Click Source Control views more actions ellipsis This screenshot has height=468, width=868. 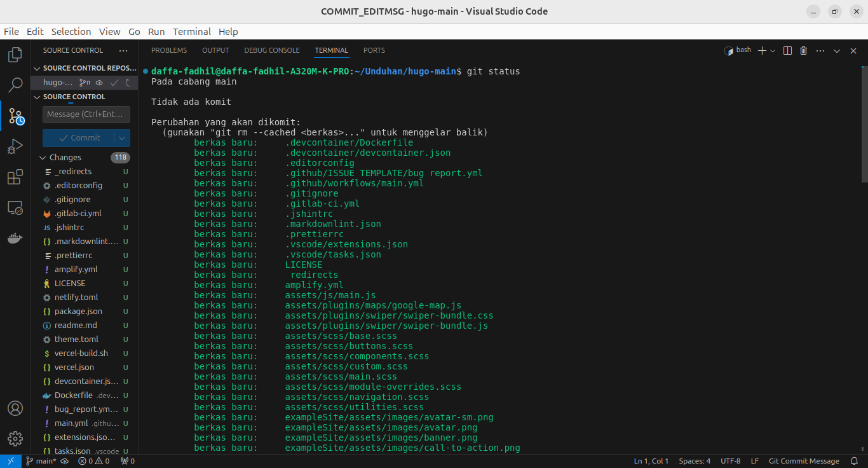pos(123,50)
